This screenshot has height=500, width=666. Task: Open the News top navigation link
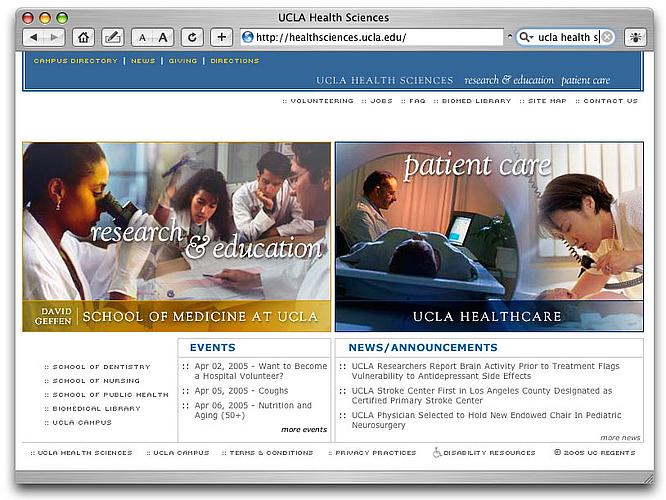pos(143,61)
